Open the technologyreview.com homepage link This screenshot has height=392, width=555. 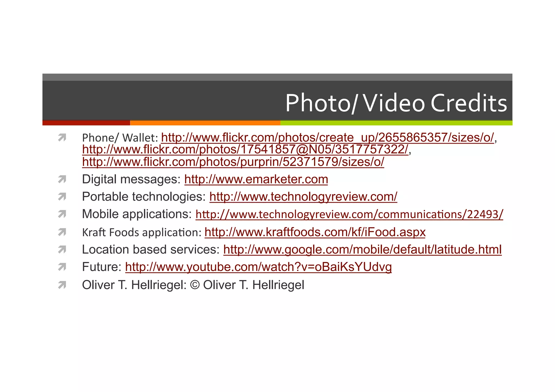point(303,197)
